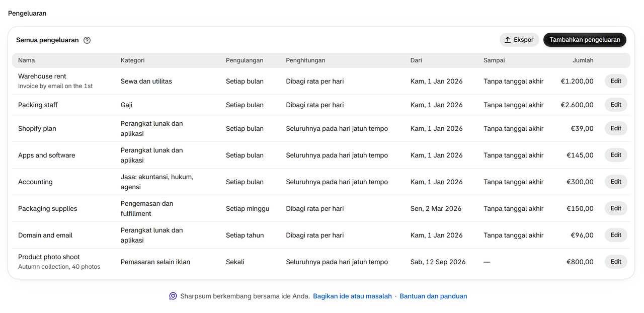
Task: Click the 'Setiap minggu' recurrence cell
Action: click(248, 209)
